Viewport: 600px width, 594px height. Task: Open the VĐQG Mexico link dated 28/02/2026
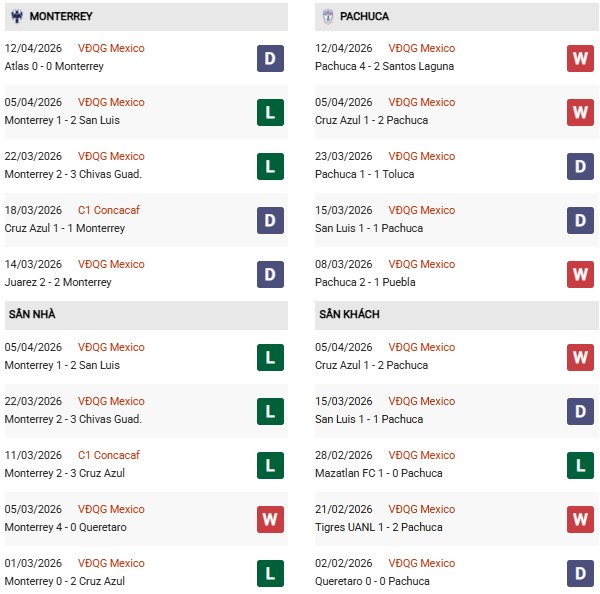coord(422,455)
